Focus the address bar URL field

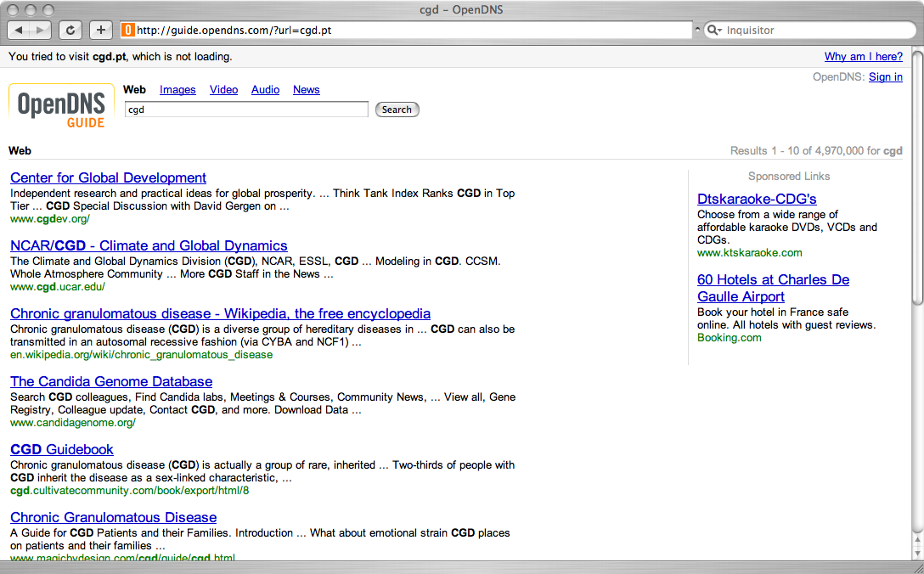pos(407,30)
